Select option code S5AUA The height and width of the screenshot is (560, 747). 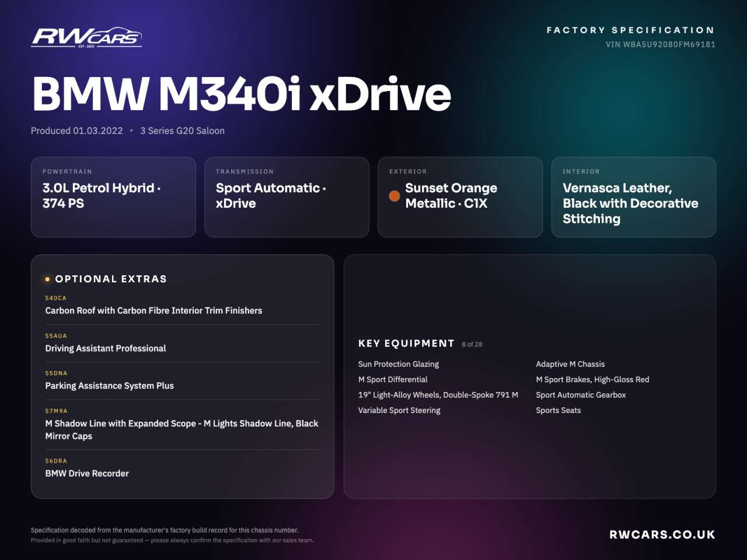(56, 336)
